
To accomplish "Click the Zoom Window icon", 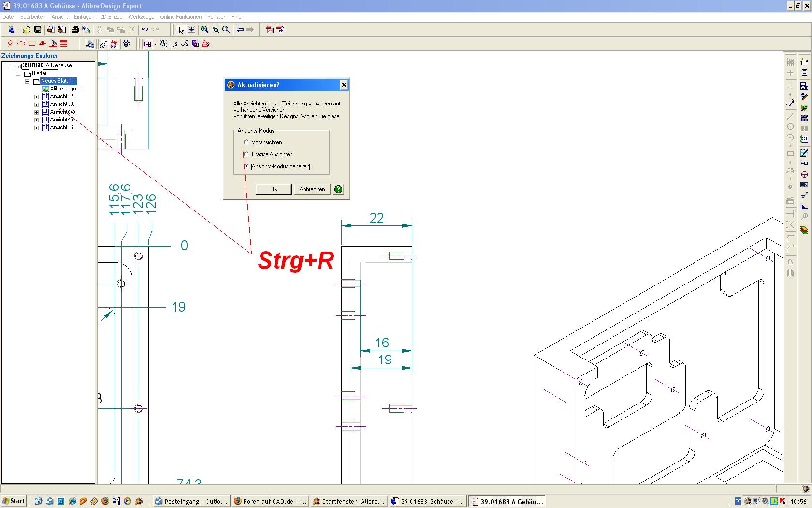I will 215,30.
